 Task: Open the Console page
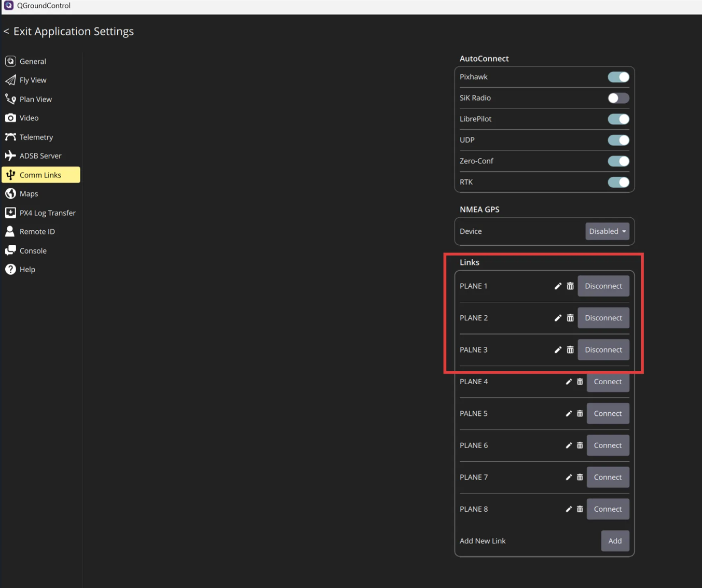41,250
